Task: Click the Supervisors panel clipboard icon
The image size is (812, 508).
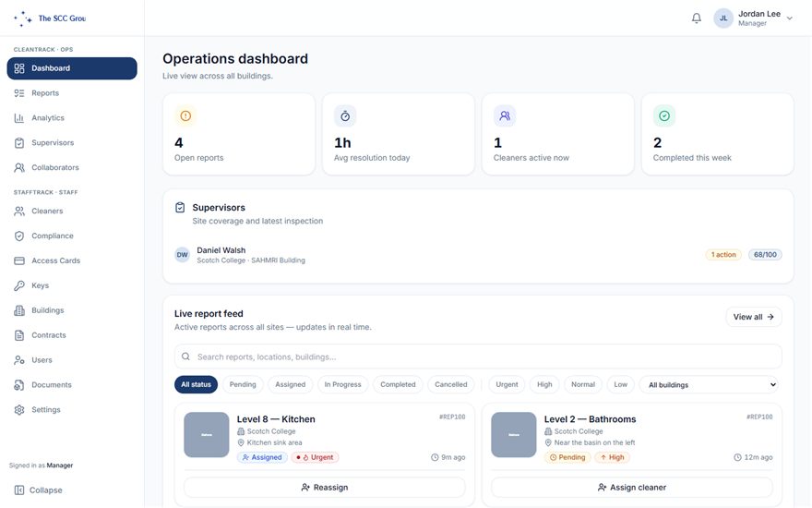Action: coord(180,208)
